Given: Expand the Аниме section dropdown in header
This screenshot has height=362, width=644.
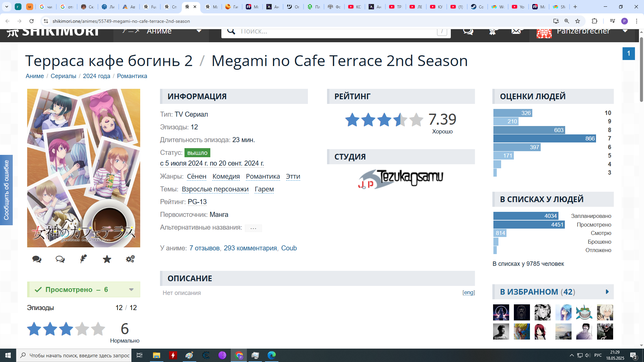Looking at the screenshot, I should pyautogui.click(x=199, y=31).
